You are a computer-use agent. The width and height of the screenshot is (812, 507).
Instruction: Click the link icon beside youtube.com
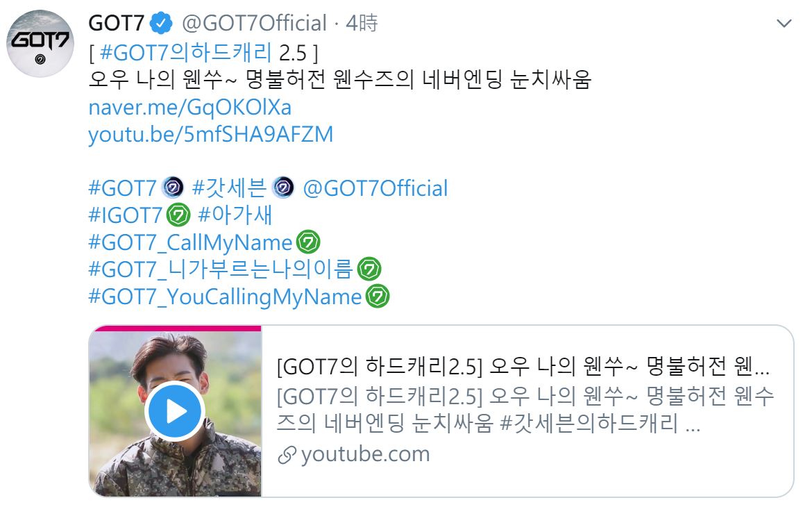286,455
